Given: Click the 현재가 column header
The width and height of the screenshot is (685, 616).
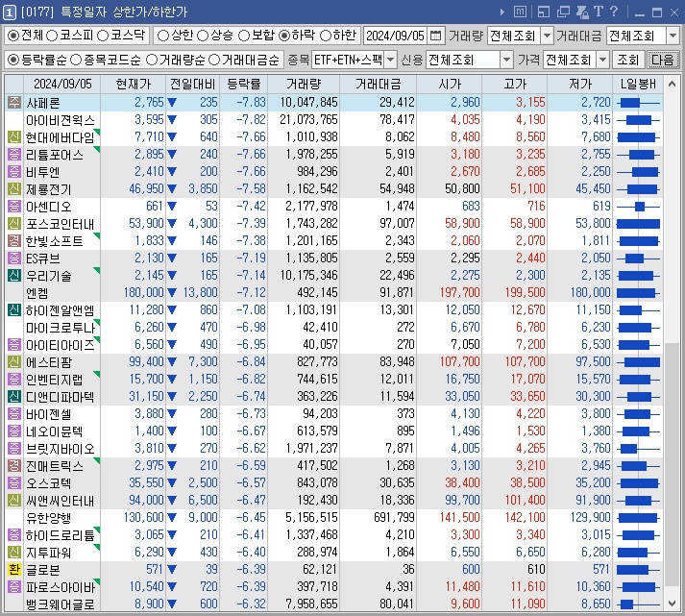Looking at the screenshot, I should coord(134,84).
